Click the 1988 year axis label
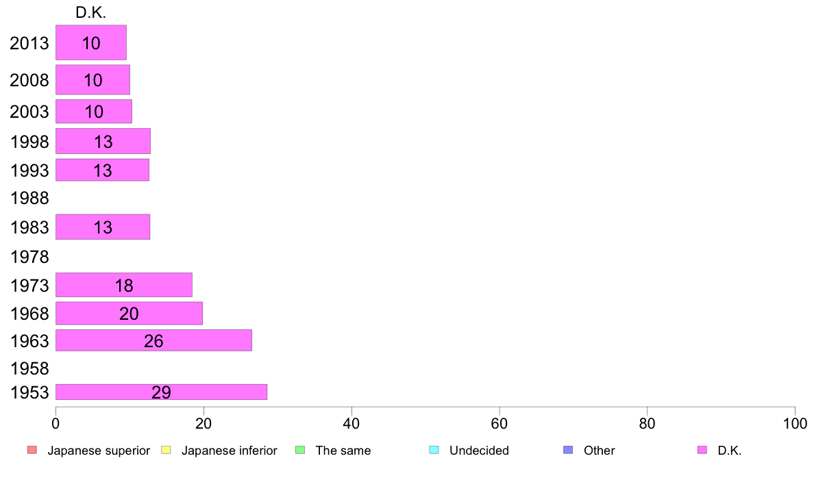This screenshot has width=814, height=504. tap(29, 198)
